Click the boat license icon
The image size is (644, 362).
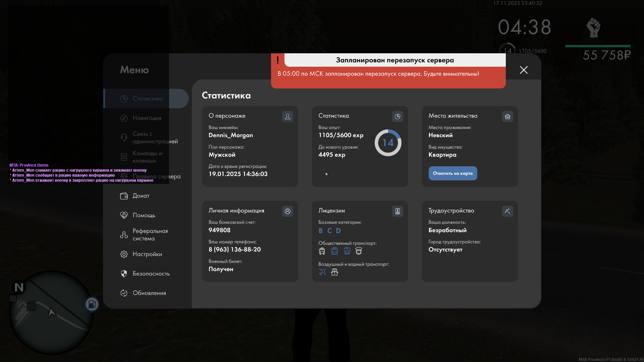[334, 272]
